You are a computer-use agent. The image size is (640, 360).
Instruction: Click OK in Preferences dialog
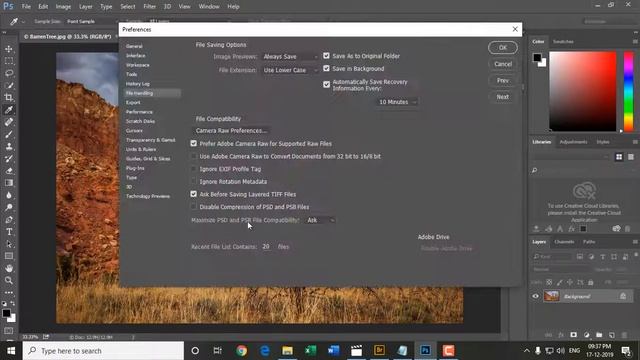[503, 48]
